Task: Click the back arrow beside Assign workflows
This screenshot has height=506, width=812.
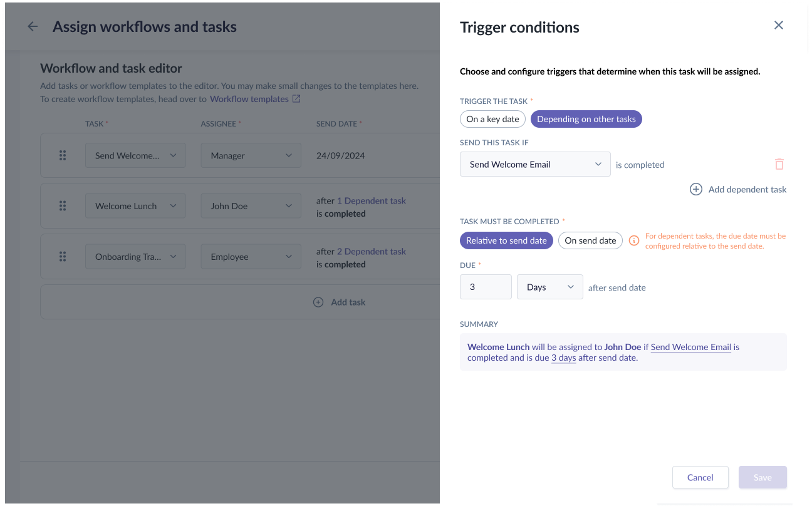Action: (33, 27)
